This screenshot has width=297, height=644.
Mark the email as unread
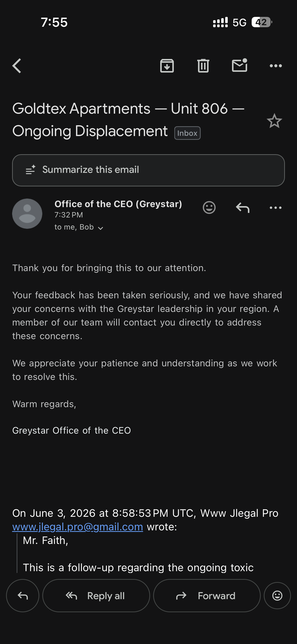240,65
